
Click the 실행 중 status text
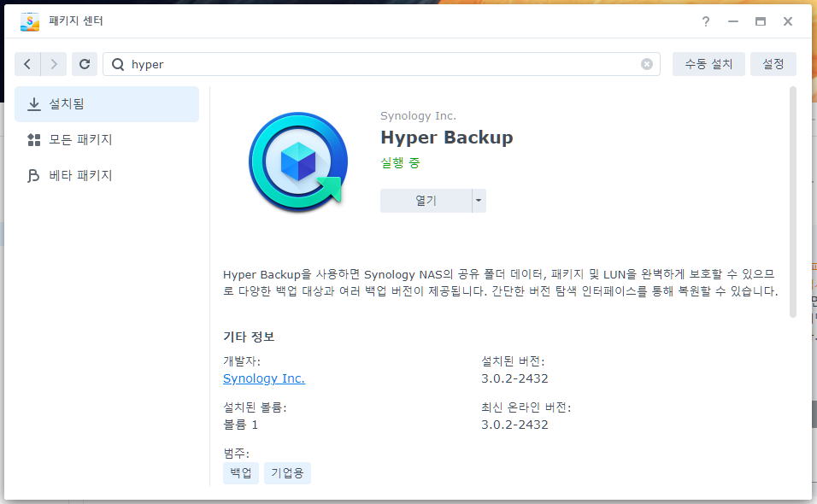[x=400, y=163]
